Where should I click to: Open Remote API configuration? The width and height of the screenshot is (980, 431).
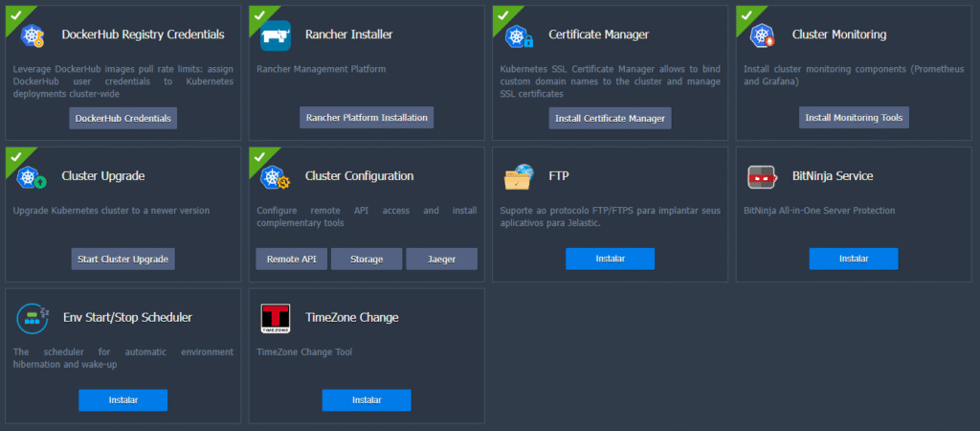pos(291,259)
